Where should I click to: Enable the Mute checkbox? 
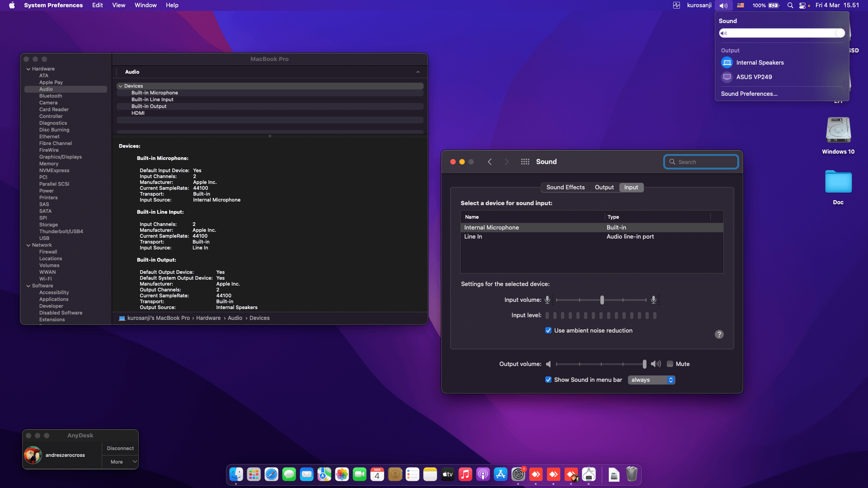(x=670, y=364)
